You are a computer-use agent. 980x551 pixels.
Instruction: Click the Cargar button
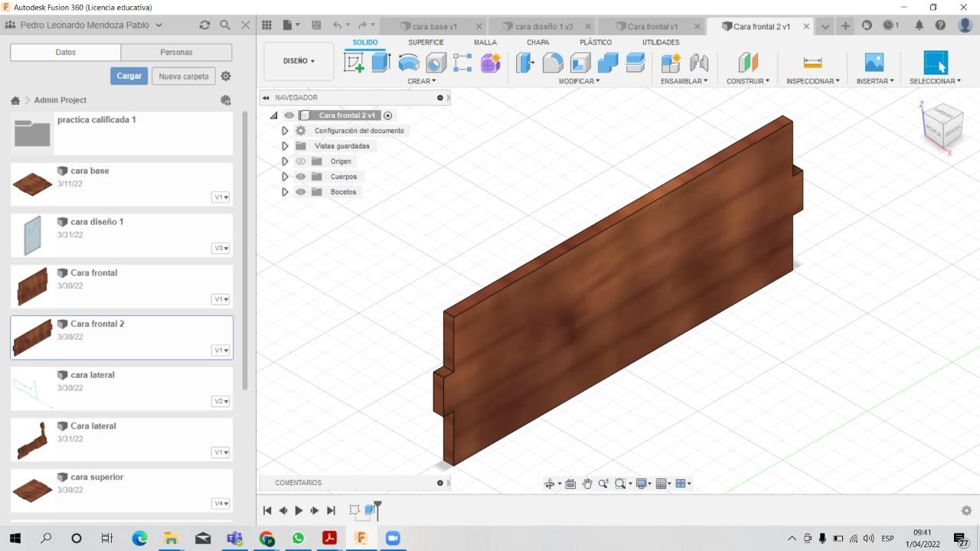tap(129, 77)
